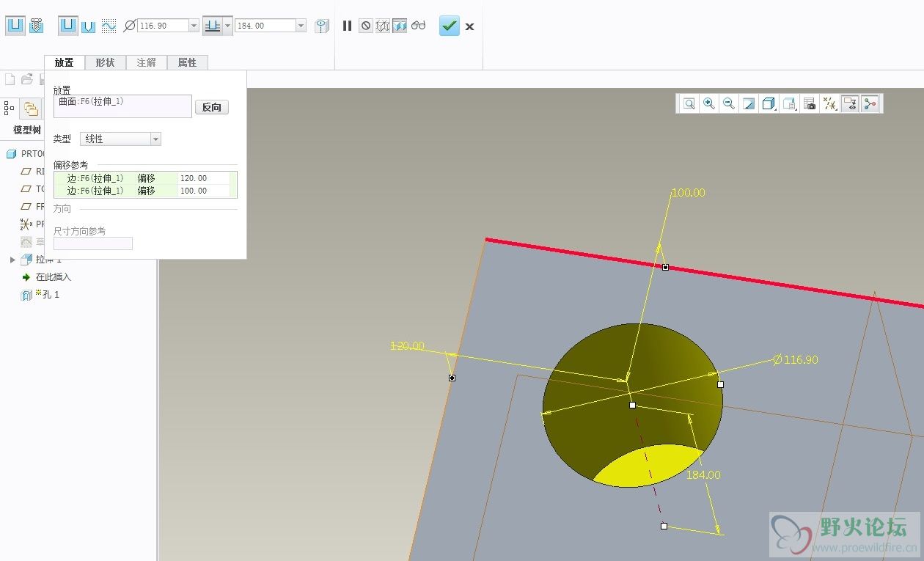Toggle the annotation display icon
The height and width of the screenshot is (561, 924).
click(850, 104)
